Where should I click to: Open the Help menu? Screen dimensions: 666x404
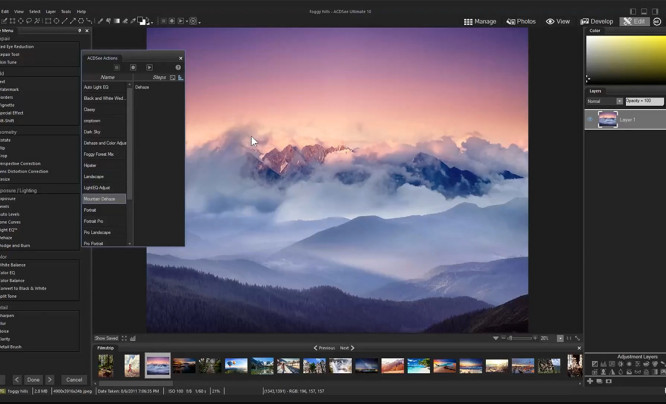click(x=81, y=11)
